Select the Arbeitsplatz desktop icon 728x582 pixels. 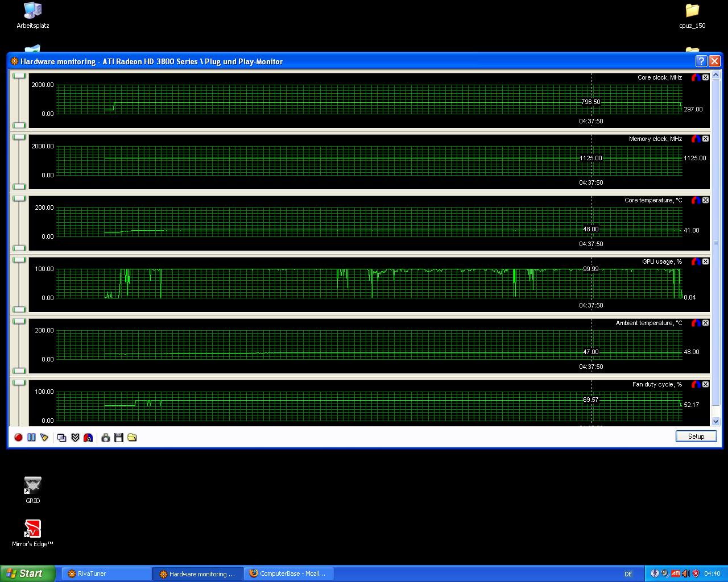coord(32,15)
